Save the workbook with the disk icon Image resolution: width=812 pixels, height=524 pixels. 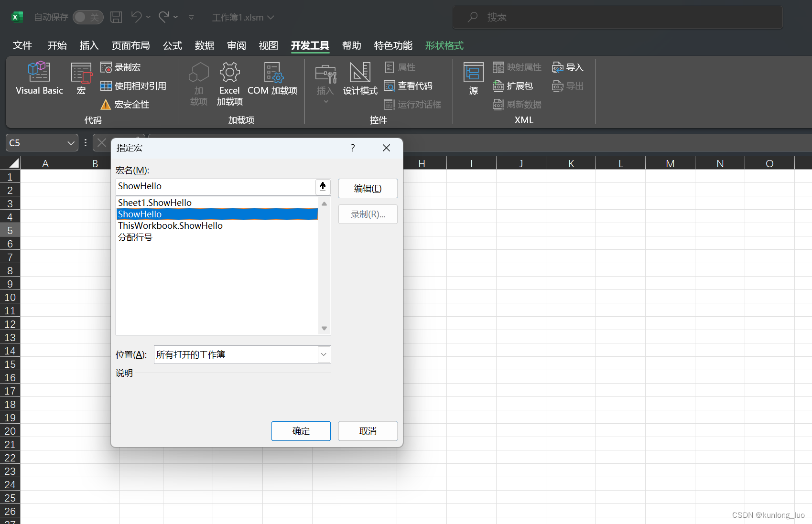(x=116, y=17)
